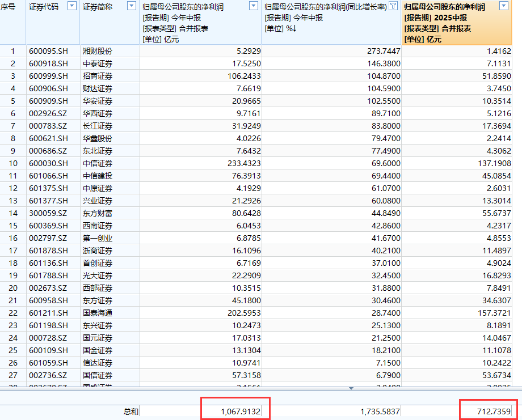Screen dimensions: 522x420
Task: Select growth rate value 7.1500
Action: (388, 363)
